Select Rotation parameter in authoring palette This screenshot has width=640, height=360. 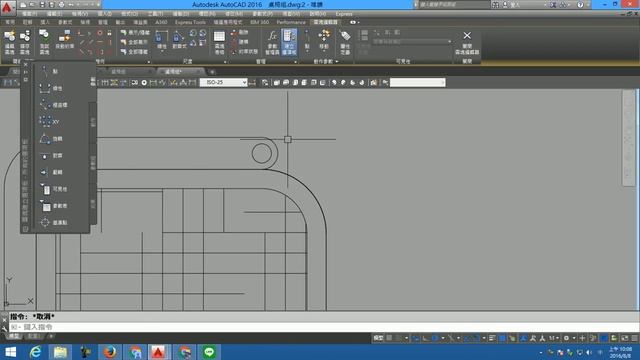(51, 139)
